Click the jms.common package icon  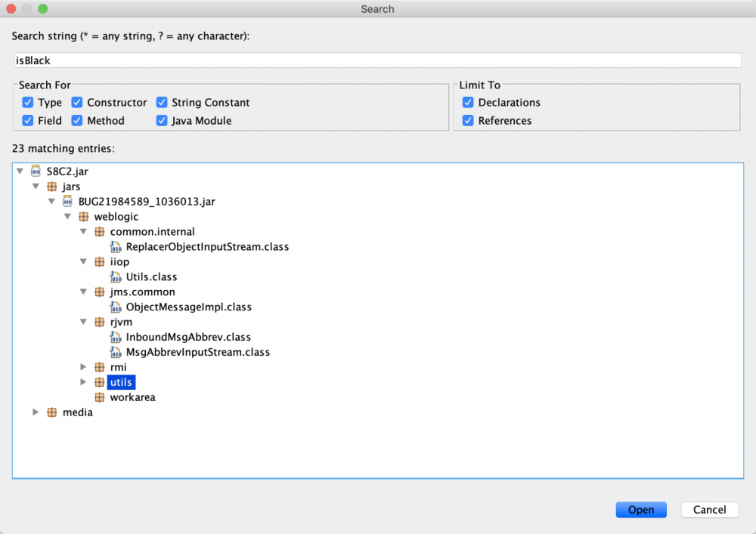pyautogui.click(x=99, y=292)
